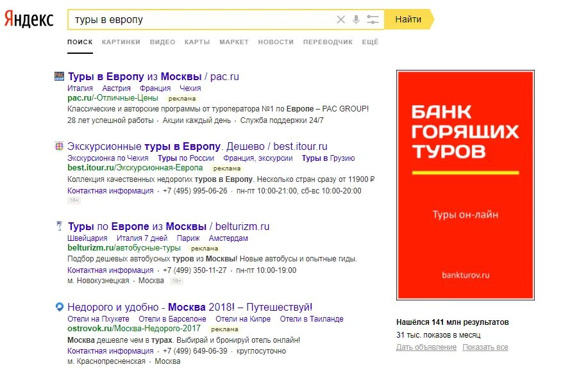Open 'Отели на Кипре' sitelink

pyautogui.click(x=243, y=319)
